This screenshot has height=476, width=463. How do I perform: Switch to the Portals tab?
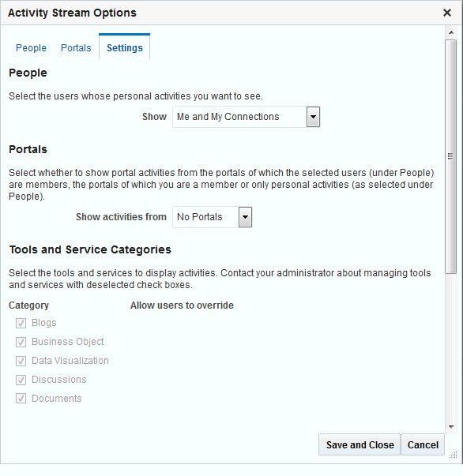pyautogui.click(x=76, y=48)
